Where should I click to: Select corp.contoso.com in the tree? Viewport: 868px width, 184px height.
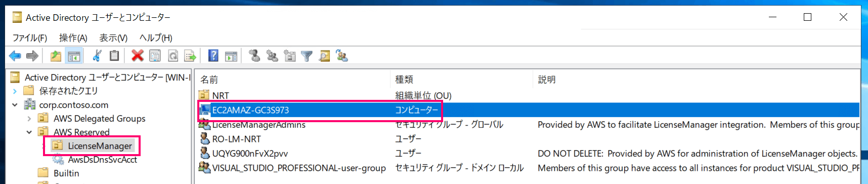click(x=74, y=105)
